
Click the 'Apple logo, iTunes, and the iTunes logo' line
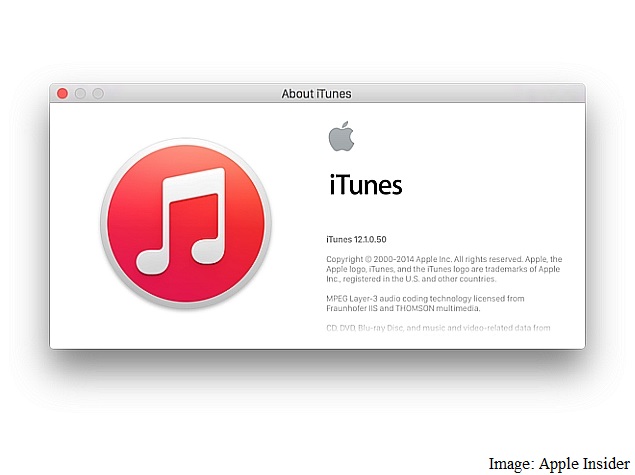[443, 269]
